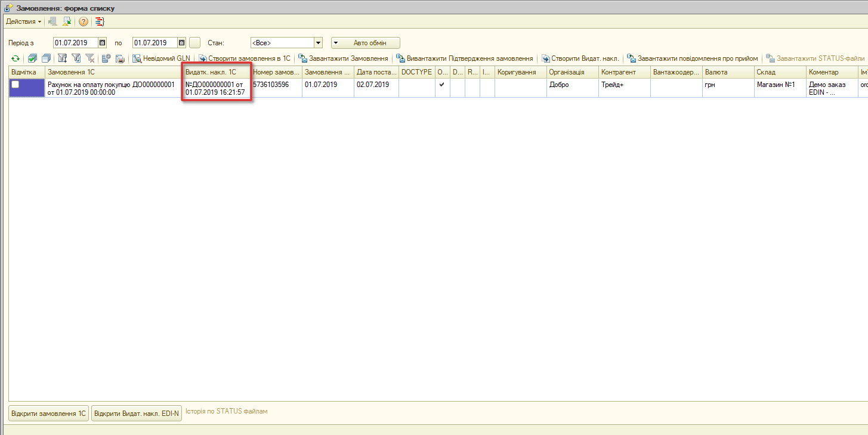Click the Номер замов... column header
The image size is (868, 435).
tap(276, 72)
